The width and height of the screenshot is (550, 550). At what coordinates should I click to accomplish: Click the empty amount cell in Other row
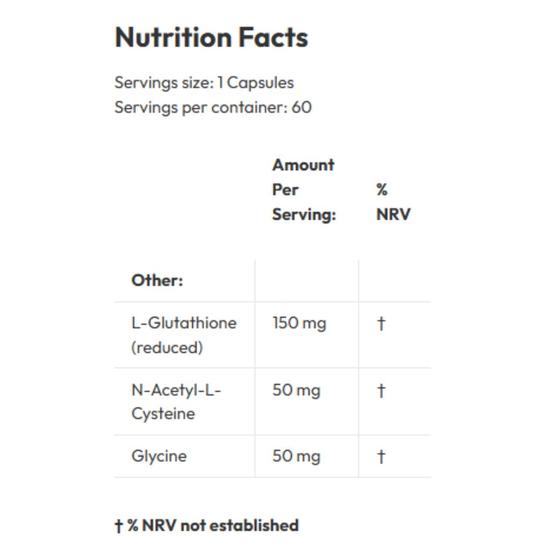tap(307, 281)
